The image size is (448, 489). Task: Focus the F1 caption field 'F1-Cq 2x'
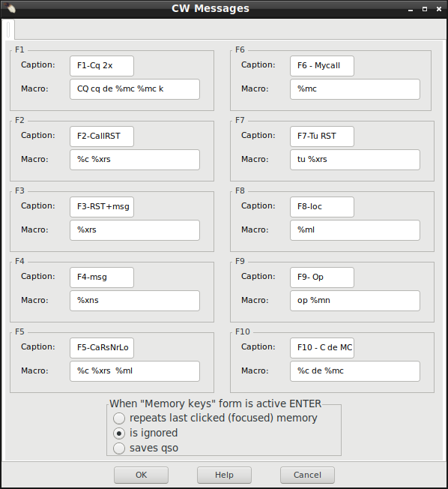[102, 66]
